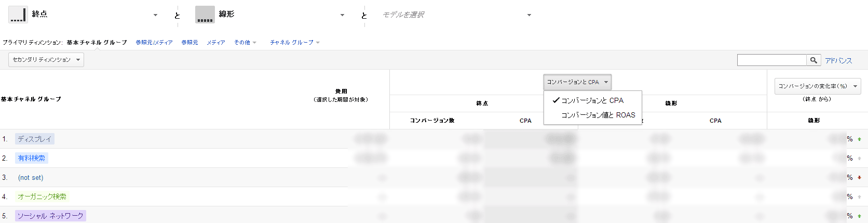868x223 pixels.
Task: Click the アドバンス advanced filter link
Action: (838, 60)
